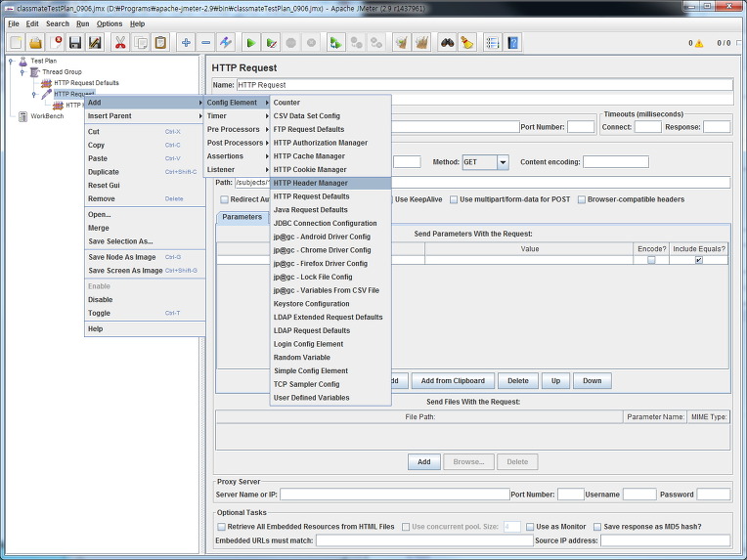Image resolution: width=747 pixels, height=560 pixels.
Task: Click the Toggle enable lightning icon
Action: click(x=226, y=43)
